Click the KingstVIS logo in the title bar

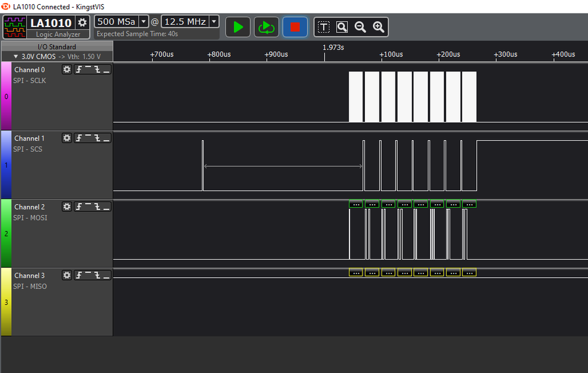point(5,6)
